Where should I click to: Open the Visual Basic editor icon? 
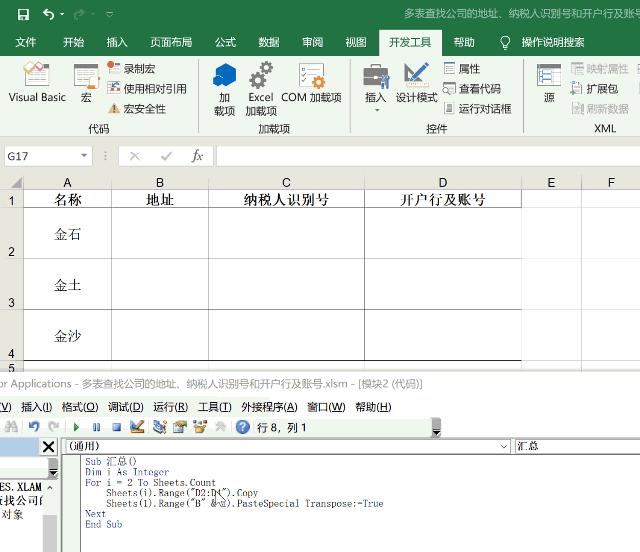pos(37,82)
